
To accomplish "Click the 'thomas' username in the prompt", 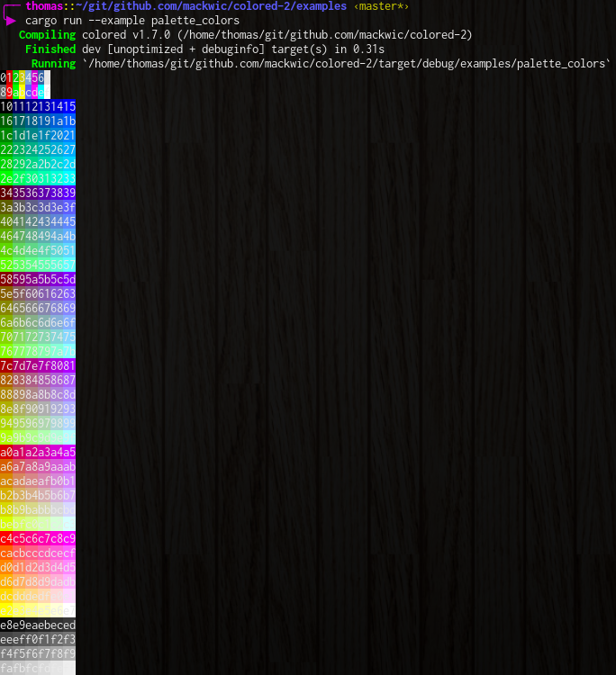I will pos(44,6).
